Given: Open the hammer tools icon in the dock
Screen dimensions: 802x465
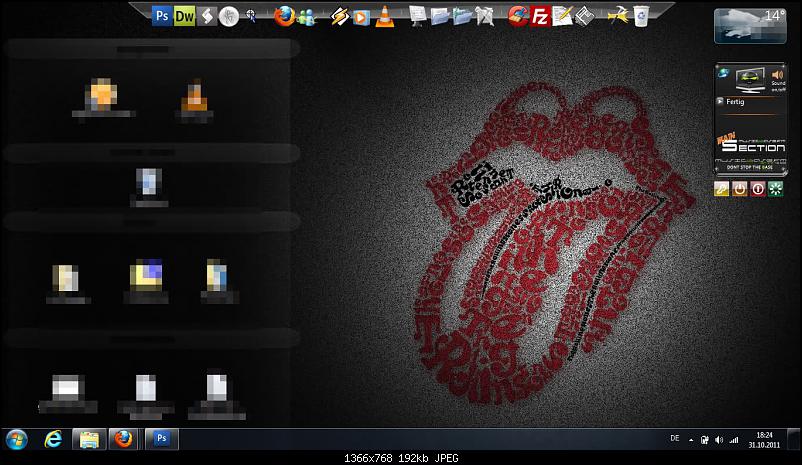Looking at the screenshot, I should (x=618, y=16).
